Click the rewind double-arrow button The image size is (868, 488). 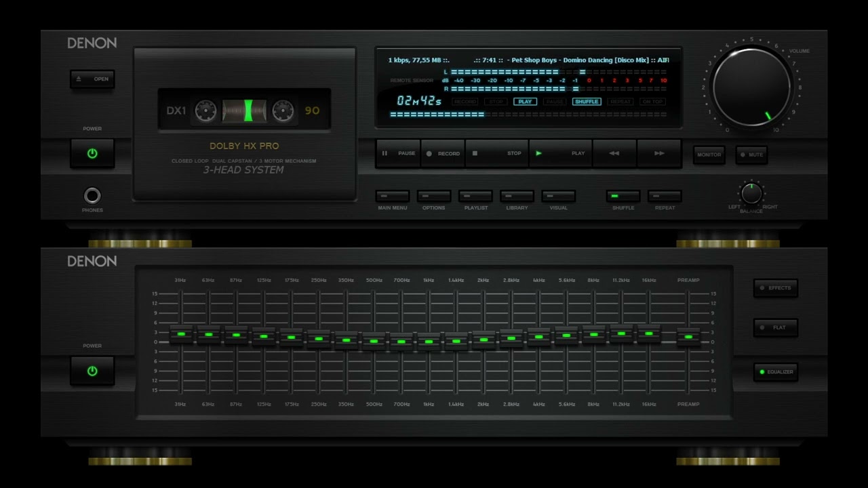pos(614,153)
